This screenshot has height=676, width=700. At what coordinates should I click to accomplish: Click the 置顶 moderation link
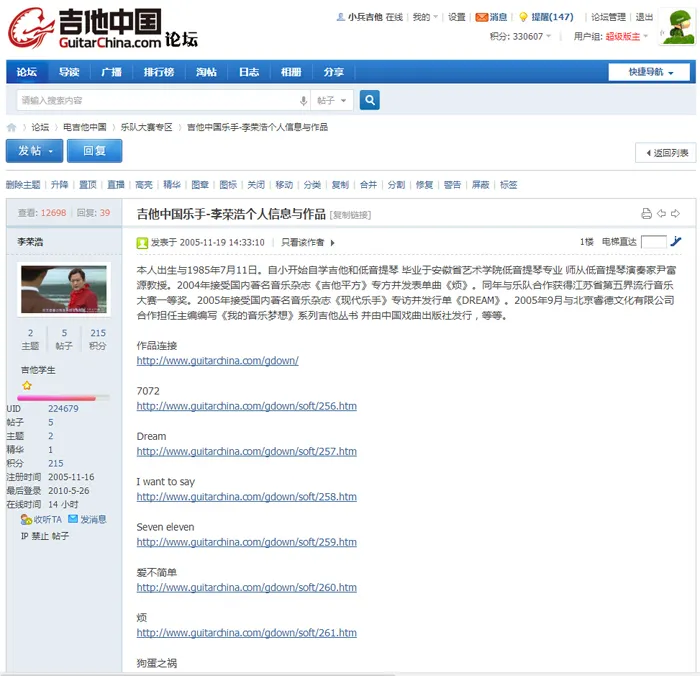pos(88,185)
